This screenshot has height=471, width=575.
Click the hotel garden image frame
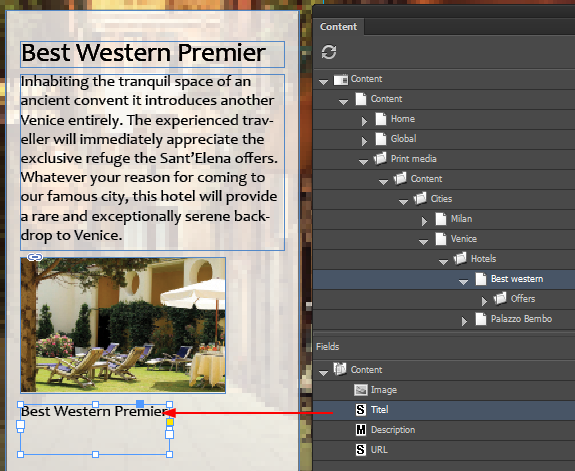[123, 325]
